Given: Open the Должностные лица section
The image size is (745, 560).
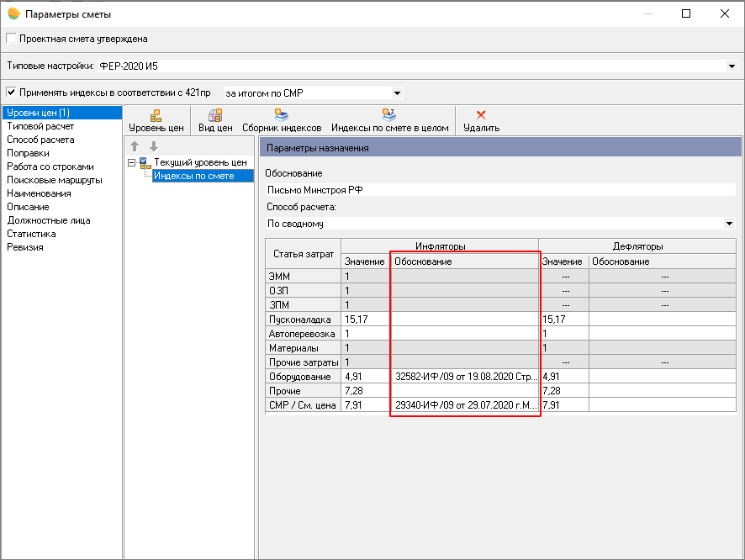Looking at the screenshot, I should pos(49,220).
